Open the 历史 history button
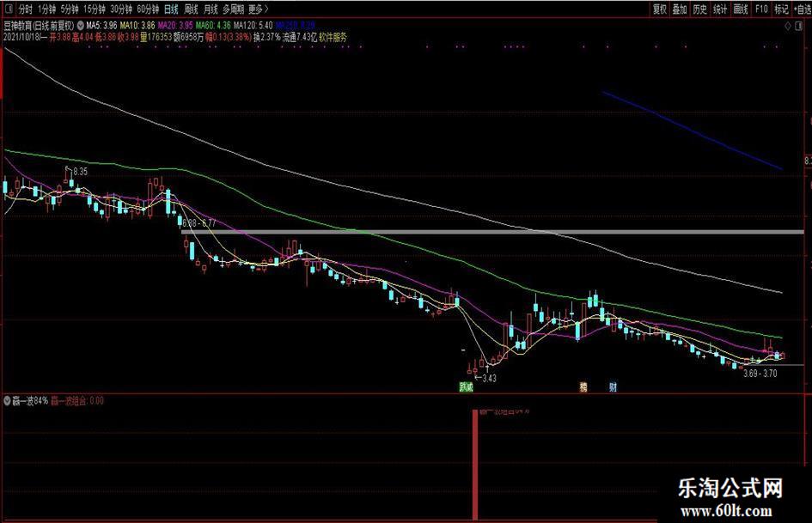 click(700, 9)
